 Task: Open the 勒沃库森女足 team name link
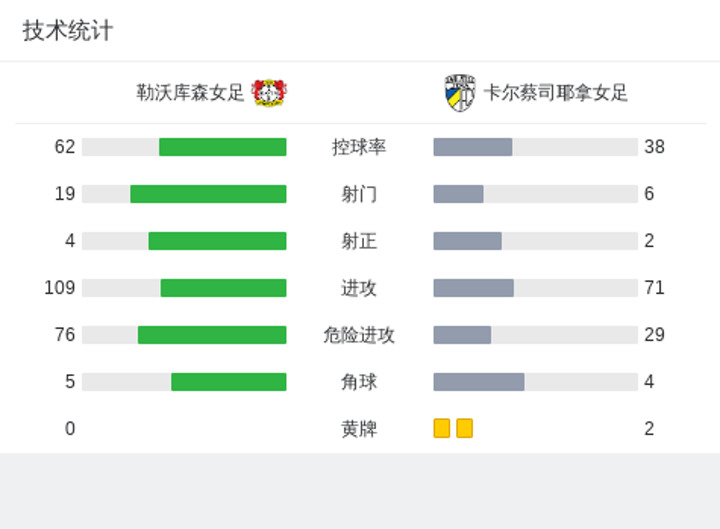pyautogui.click(x=190, y=93)
